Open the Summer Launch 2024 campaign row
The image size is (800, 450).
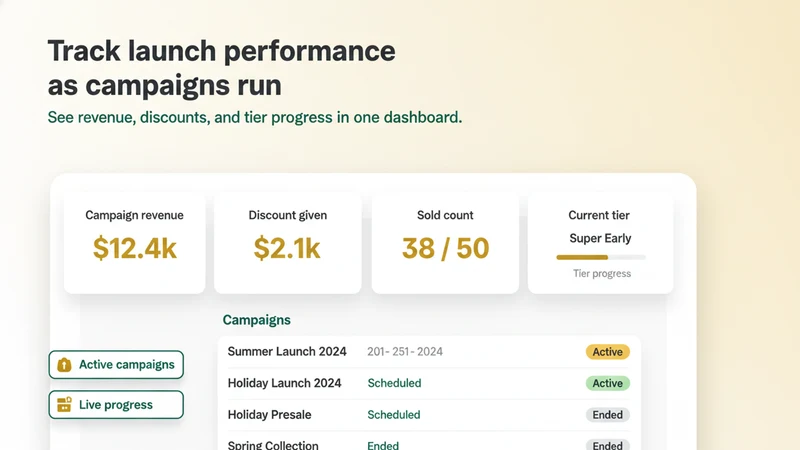point(429,352)
